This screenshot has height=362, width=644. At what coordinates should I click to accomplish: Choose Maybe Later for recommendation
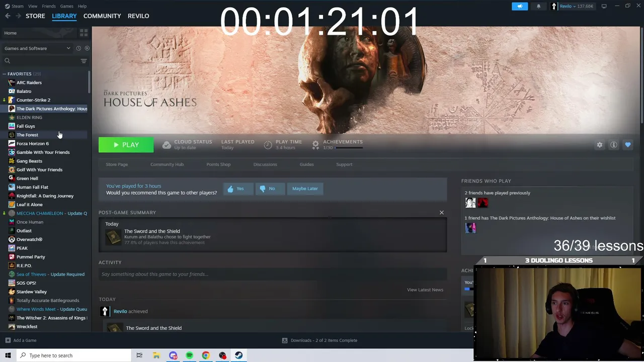click(305, 189)
